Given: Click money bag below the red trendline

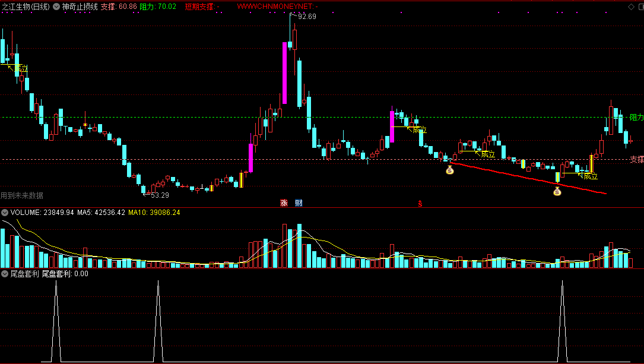Looking at the screenshot, I should 557,191.
